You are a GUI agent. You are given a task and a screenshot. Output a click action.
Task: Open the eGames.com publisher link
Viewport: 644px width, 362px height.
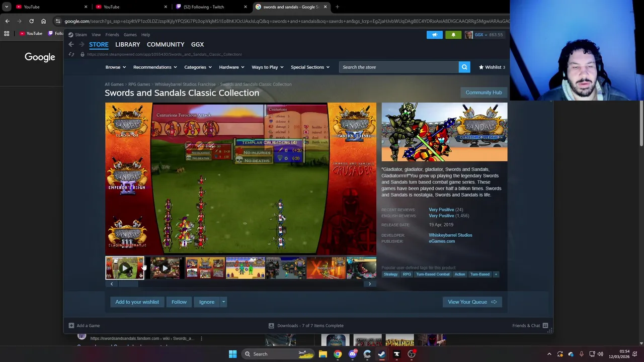coord(442,241)
